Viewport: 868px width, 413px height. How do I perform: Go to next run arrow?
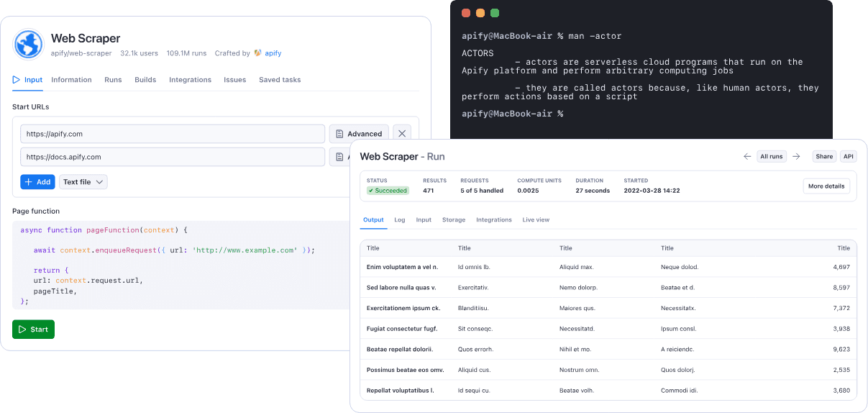click(796, 156)
